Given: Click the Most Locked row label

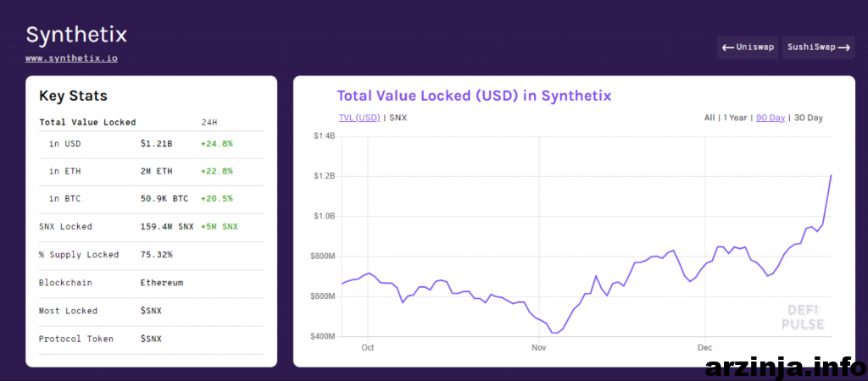Looking at the screenshot, I should point(68,311).
